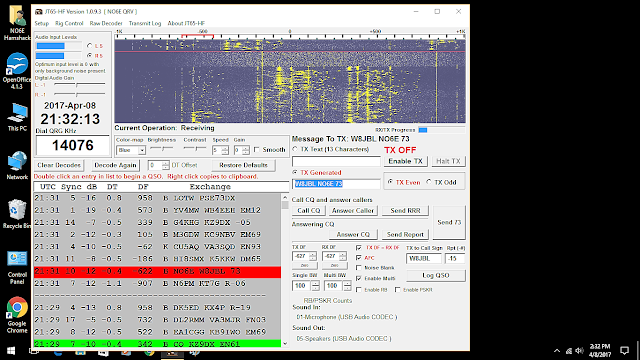Click the DT Offset spinner arrows
The width and height of the screenshot is (640, 360).
[165, 165]
